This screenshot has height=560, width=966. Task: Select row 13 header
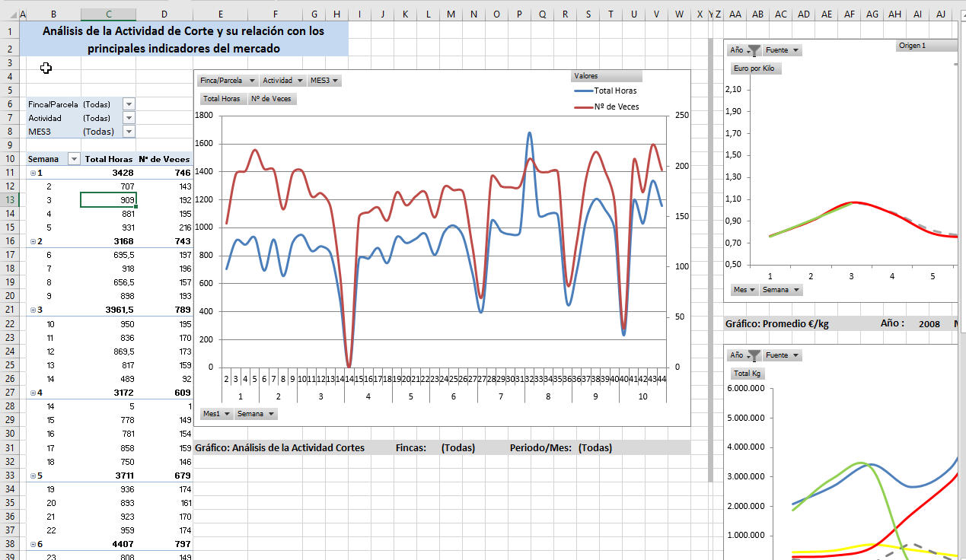point(10,200)
